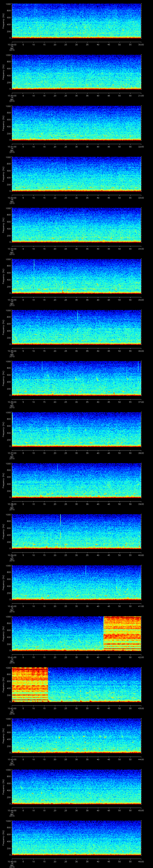Click the '10:35:00' start time label
This screenshot has height=868, width=153.
tap(12, 351)
